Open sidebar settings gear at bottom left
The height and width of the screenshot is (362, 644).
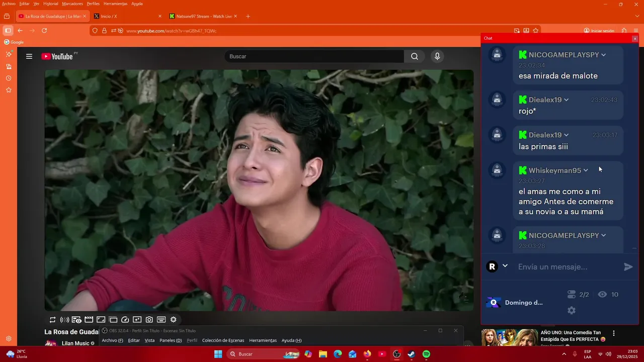[x=9, y=339]
